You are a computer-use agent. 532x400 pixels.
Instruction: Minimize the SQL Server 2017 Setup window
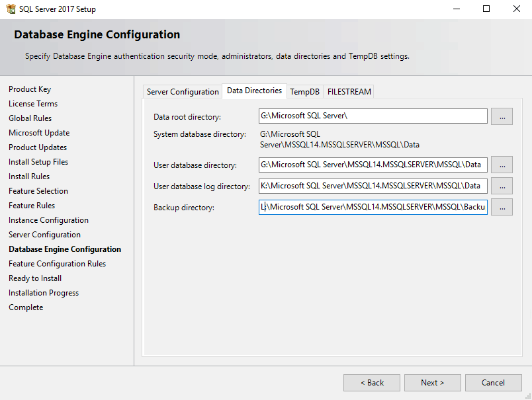(x=457, y=9)
